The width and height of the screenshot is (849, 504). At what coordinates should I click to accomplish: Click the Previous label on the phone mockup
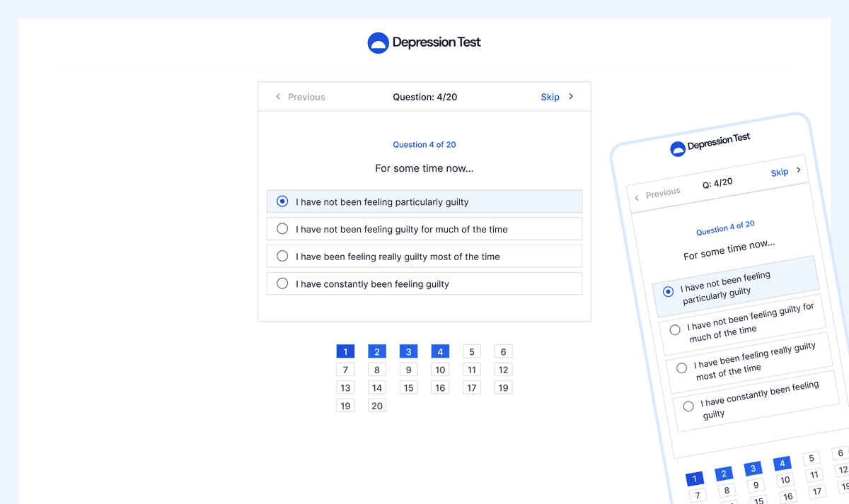pyautogui.click(x=663, y=193)
